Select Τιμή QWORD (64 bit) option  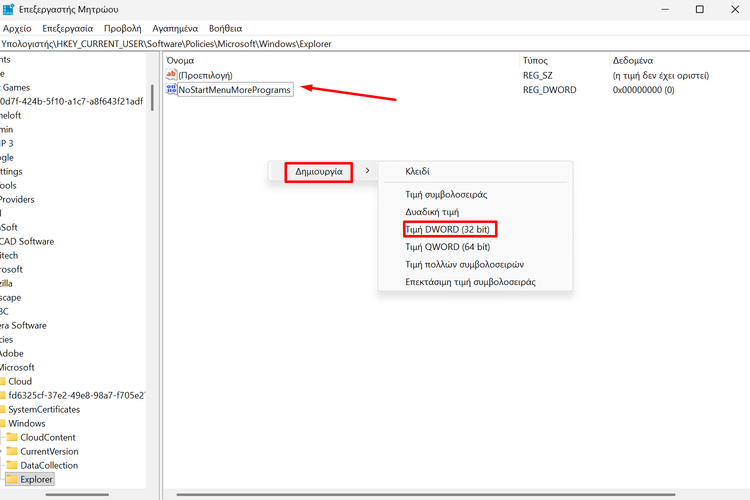[447, 246]
